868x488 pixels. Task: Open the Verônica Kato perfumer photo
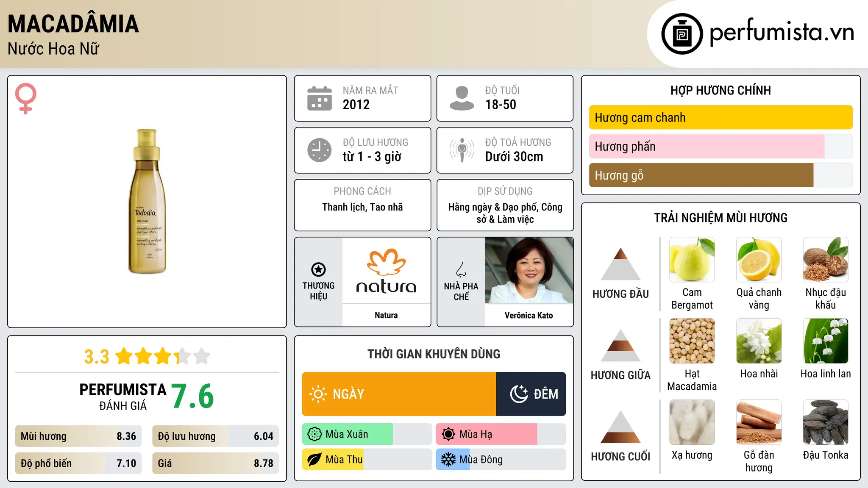click(x=529, y=270)
